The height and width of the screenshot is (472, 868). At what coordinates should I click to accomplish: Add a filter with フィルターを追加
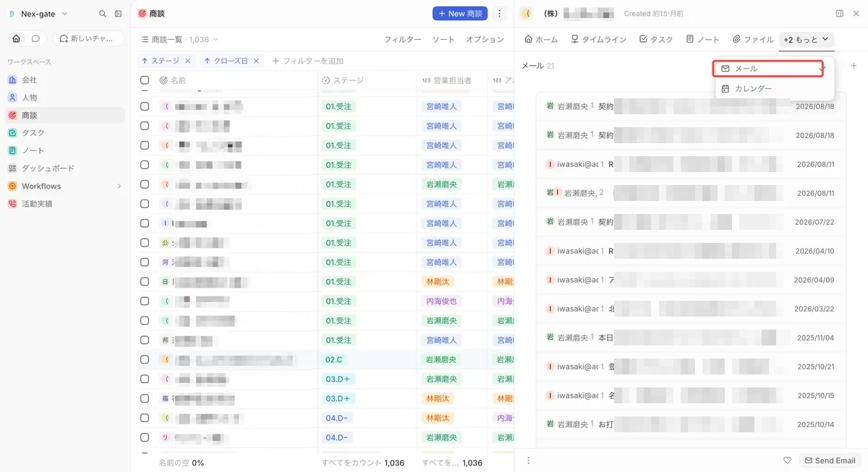[307, 61]
